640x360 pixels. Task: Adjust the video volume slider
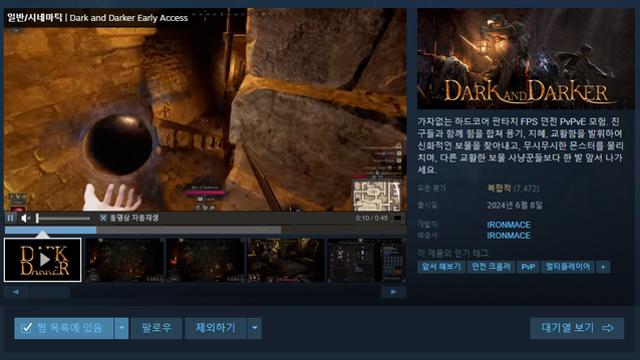63,218
